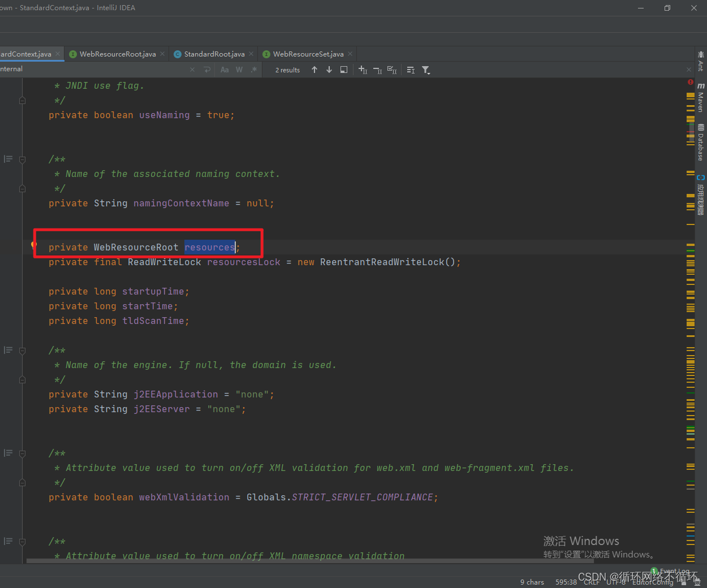Collapse the JNDI comment code fold
707x588 pixels.
point(21,100)
